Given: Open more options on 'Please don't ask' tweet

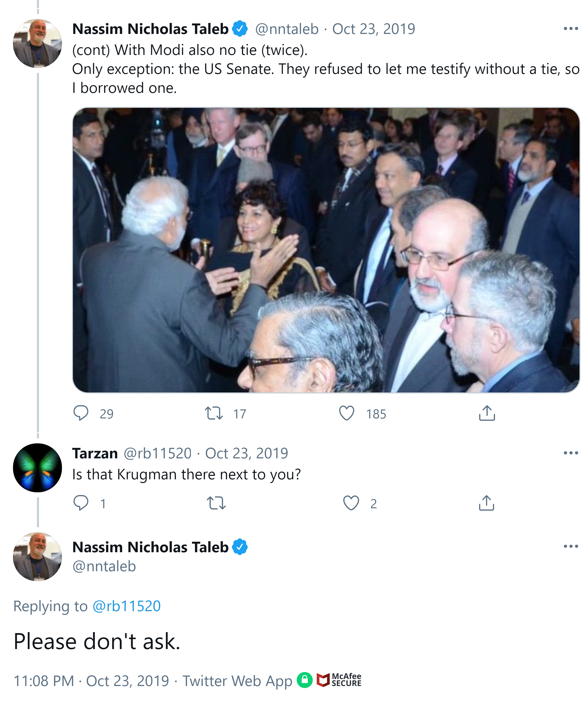Looking at the screenshot, I should [x=571, y=546].
